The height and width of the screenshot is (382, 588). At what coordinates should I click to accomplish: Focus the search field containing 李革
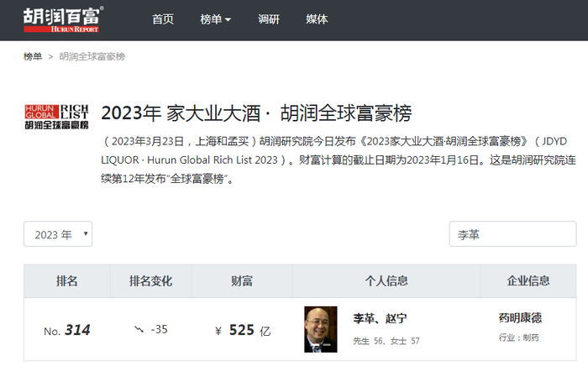tap(512, 234)
